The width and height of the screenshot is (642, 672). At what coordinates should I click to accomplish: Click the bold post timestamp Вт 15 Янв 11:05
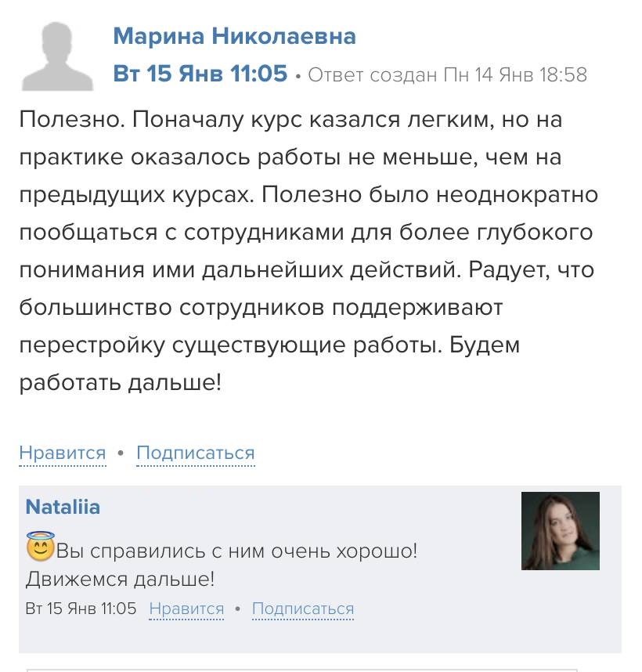click(200, 74)
